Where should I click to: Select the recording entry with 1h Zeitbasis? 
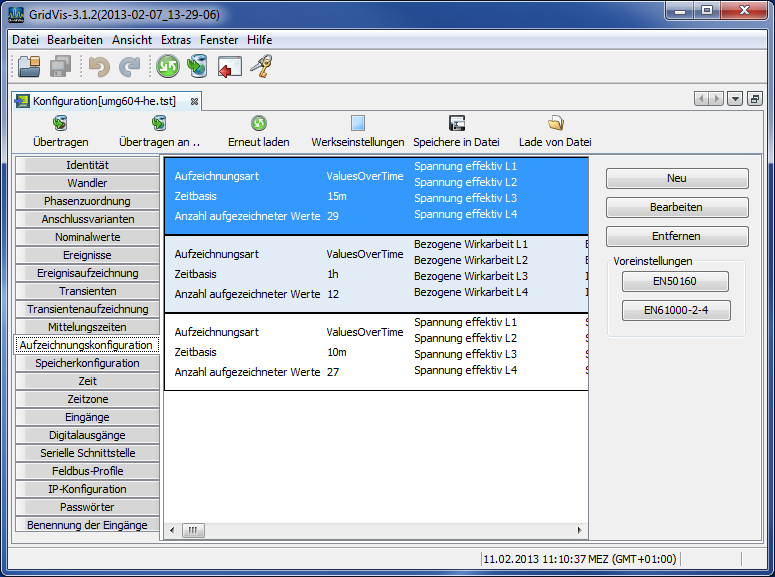tap(375, 274)
